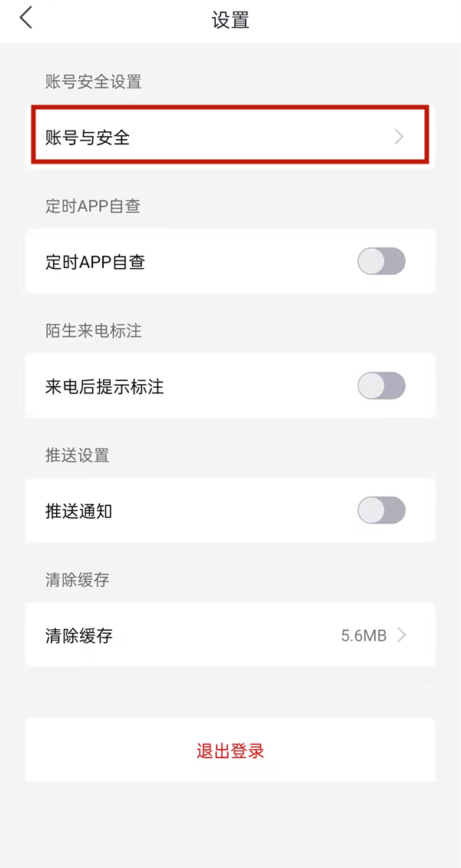Image resolution: width=461 pixels, height=868 pixels.
Task: Tap inside the red highlight box
Action: click(228, 136)
